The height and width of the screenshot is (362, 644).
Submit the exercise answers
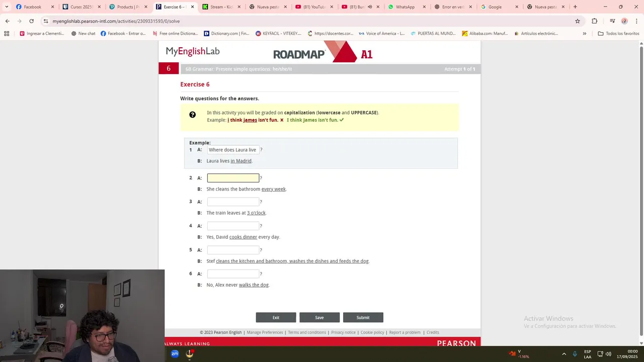363,317
